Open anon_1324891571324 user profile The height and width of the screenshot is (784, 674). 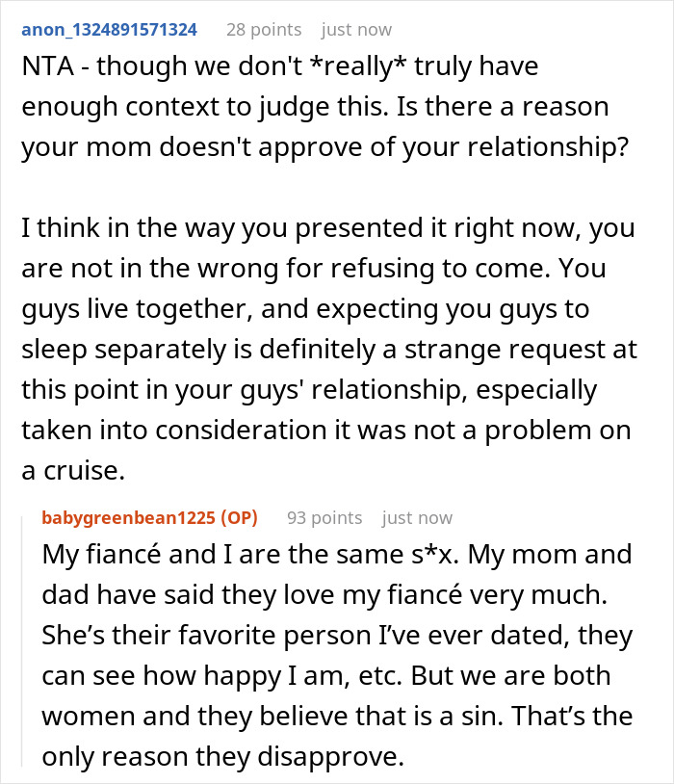tap(109, 29)
